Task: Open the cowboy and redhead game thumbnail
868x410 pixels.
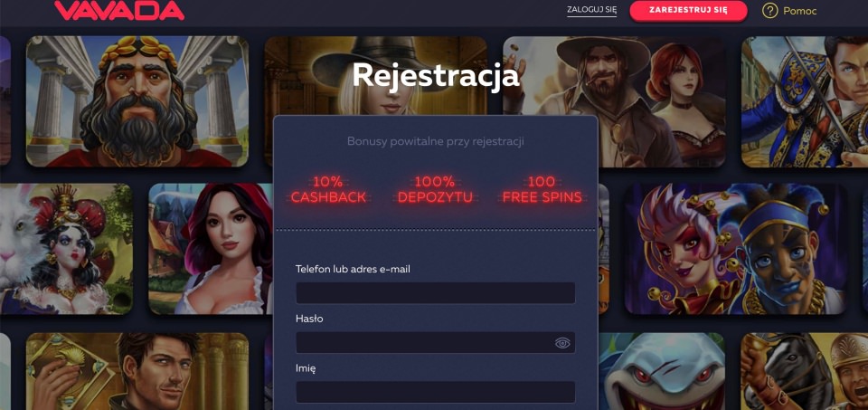Action: 615,102
